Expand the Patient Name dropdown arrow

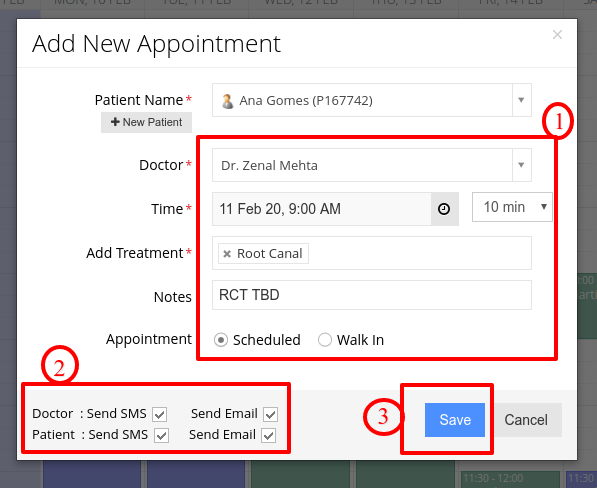[521, 100]
